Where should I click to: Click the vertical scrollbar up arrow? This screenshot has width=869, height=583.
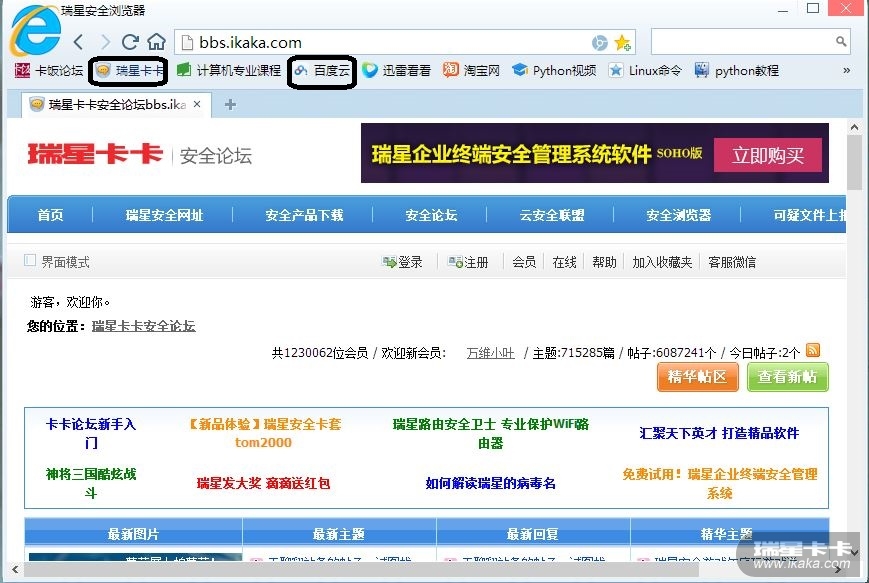854,127
